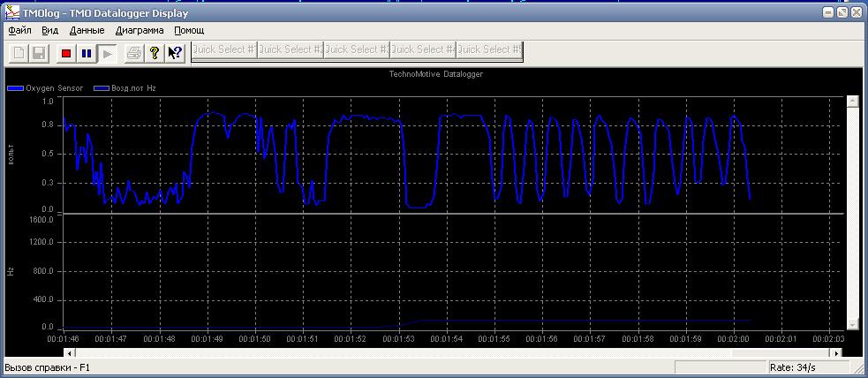Activate the What's This context help cursor icon
This screenshot has width=868, height=378.
click(x=175, y=53)
